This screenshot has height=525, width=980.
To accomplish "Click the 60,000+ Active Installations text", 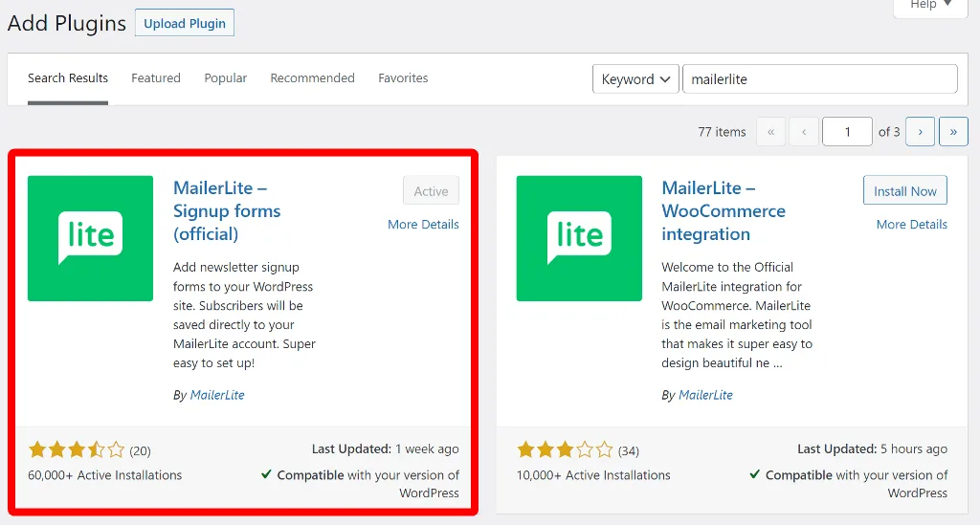I will [x=104, y=475].
